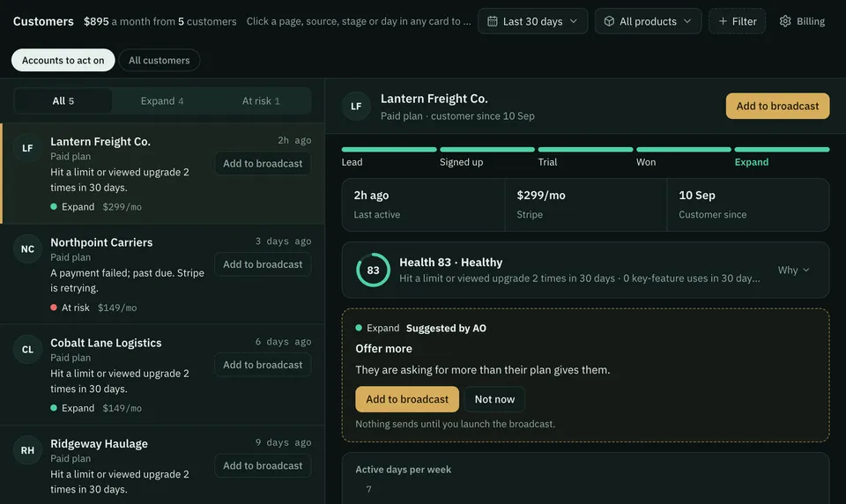Click the $299/mo Stripe card
This screenshot has height=504, width=846.
coord(586,204)
